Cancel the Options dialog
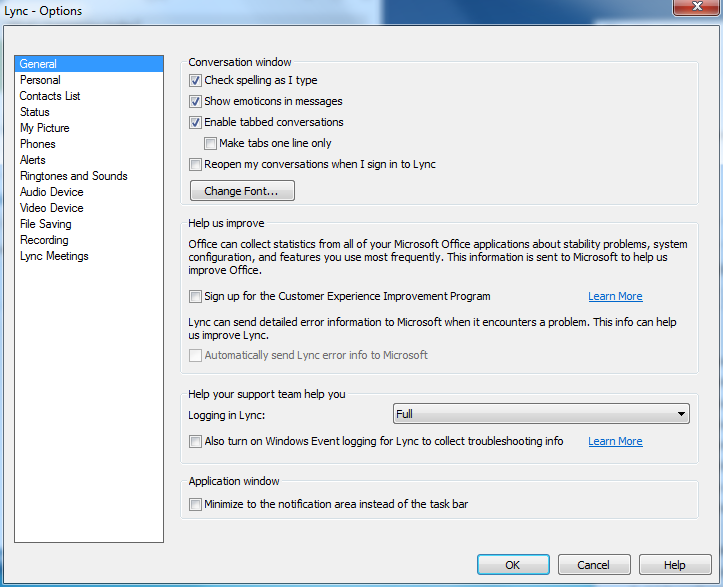723x587 pixels. (594, 565)
